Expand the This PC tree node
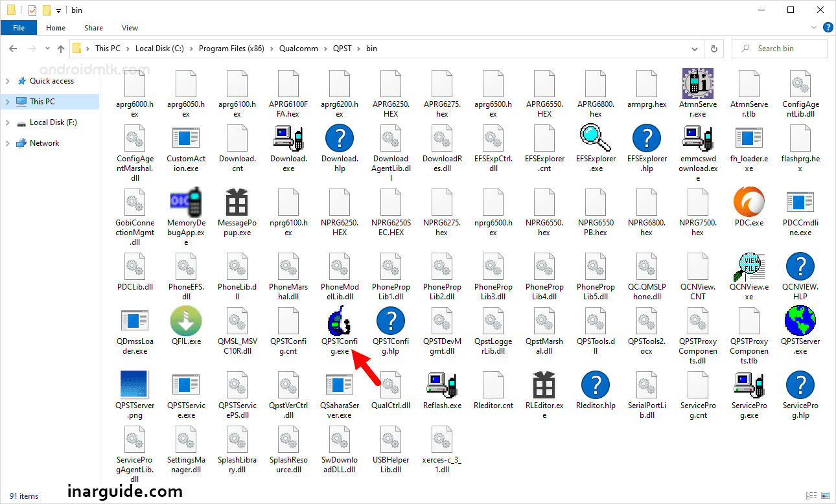This screenshot has width=836, height=504. click(x=7, y=102)
